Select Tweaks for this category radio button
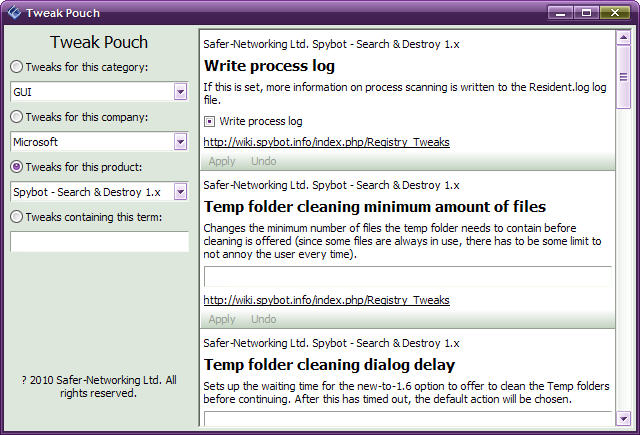640x435 pixels. (x=18, y=67)
